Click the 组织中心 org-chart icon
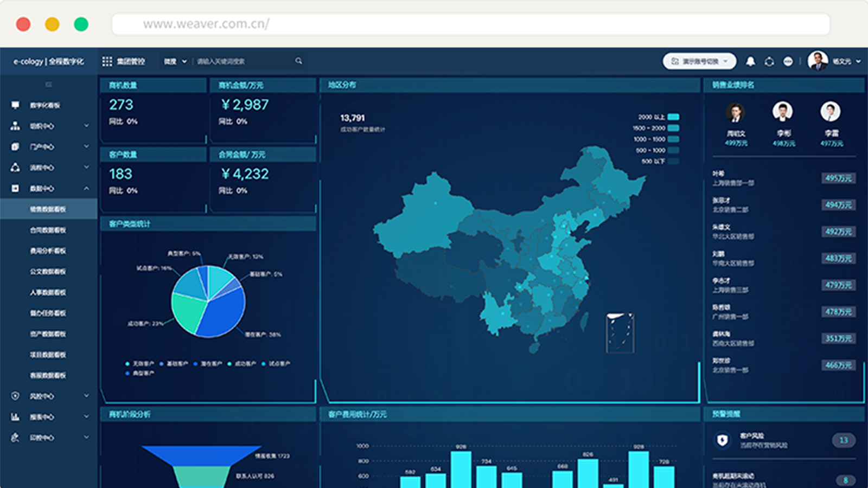This screenshot has height=488, width=868. click(15, 126)
